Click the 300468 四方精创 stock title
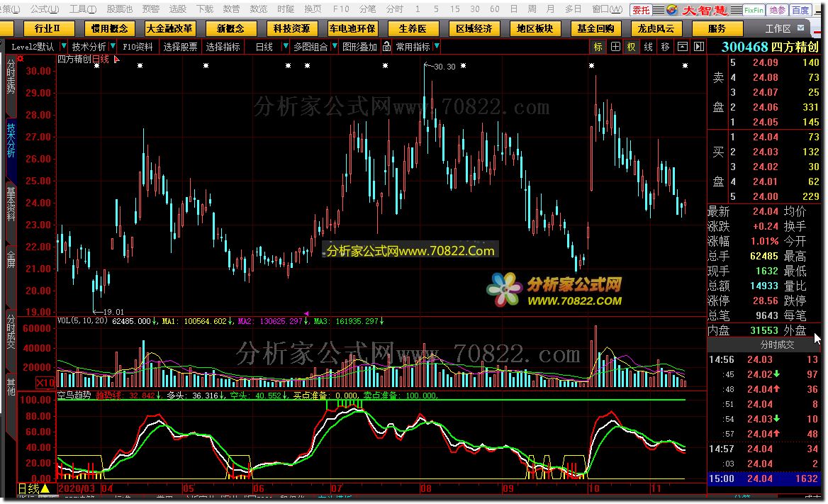 pyautogui.click(x=770, y=47)
